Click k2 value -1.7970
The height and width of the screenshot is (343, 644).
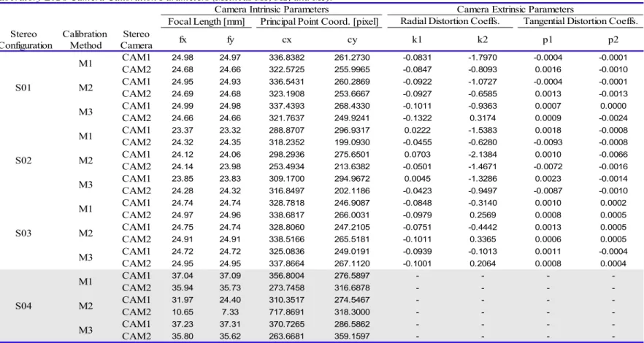483,58
